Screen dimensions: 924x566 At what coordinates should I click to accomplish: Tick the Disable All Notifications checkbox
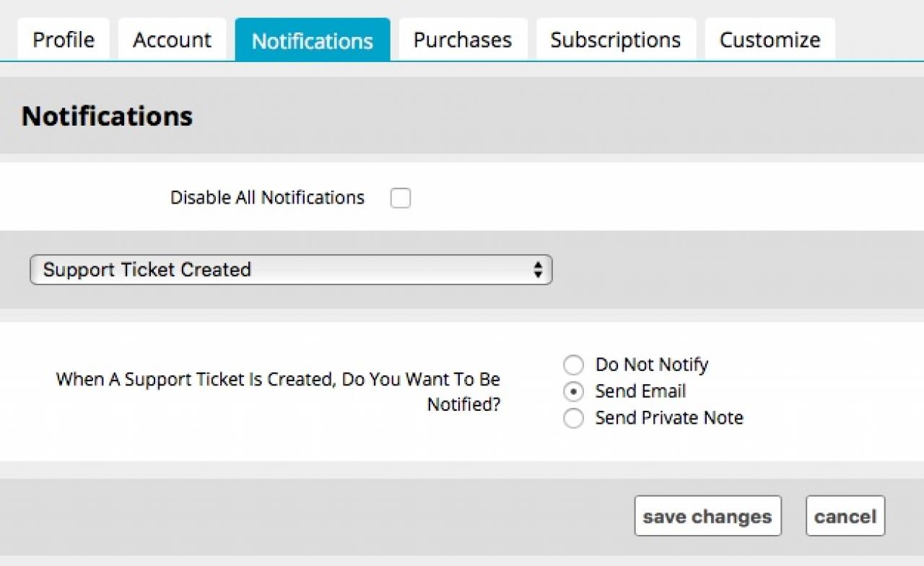click(401, 198)
